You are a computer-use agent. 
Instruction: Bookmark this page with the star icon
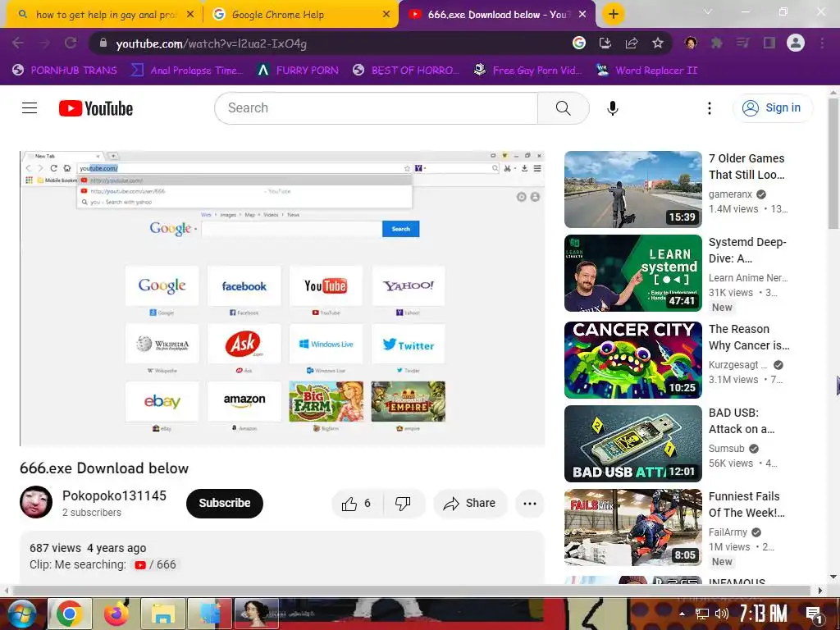658,43
